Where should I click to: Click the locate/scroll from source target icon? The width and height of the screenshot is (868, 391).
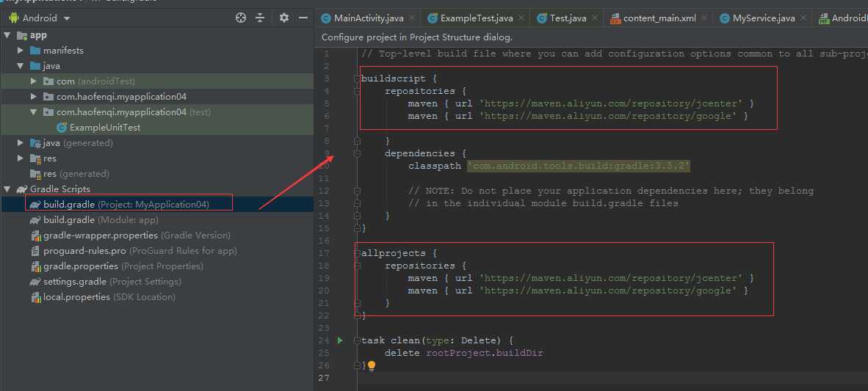241,18
